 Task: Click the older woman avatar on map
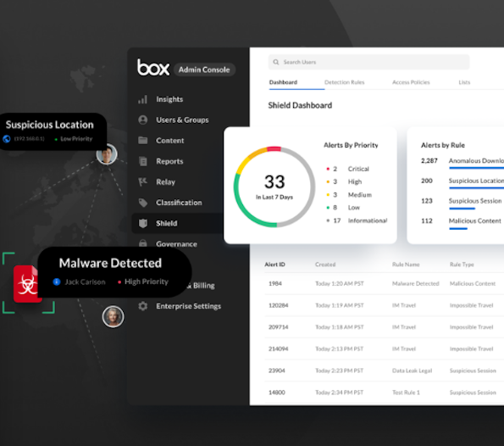114,316
